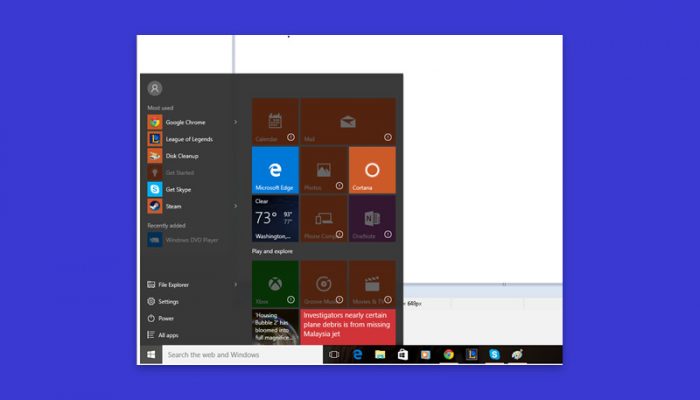
Task: Open the OneNote tile
Action: pyautogui.click(x=372, y=219)
